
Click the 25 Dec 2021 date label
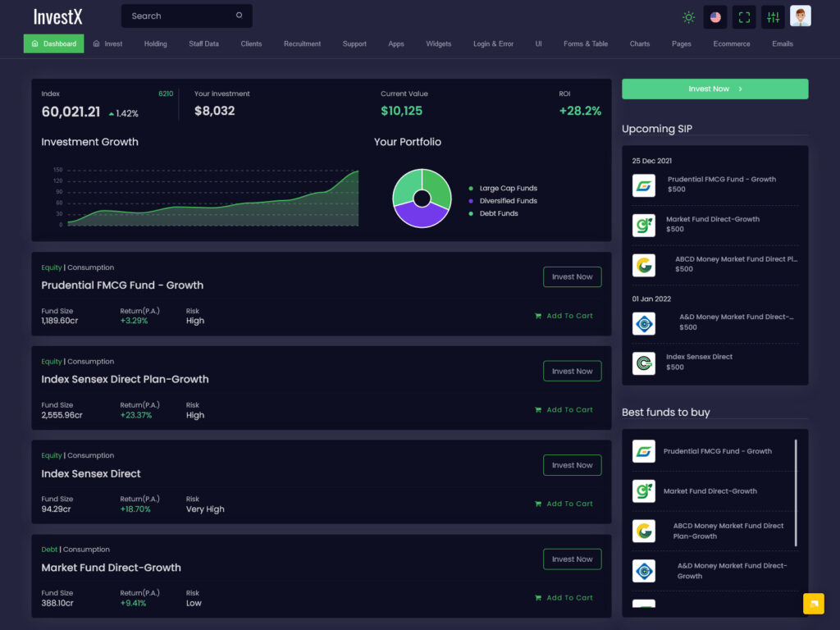(651, 161)
